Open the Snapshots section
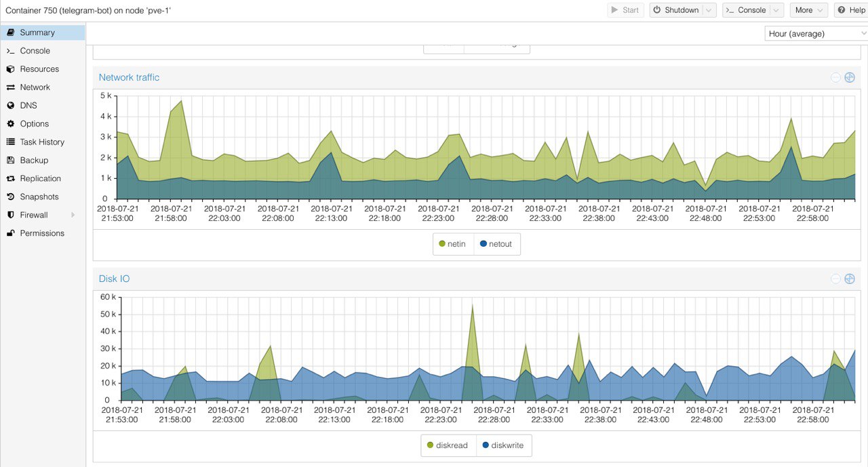 point(43,197)
